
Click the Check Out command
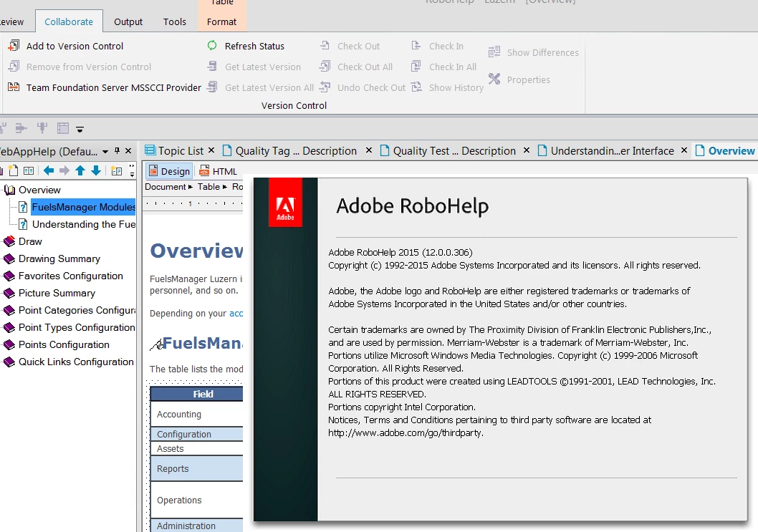pos(350,46)
